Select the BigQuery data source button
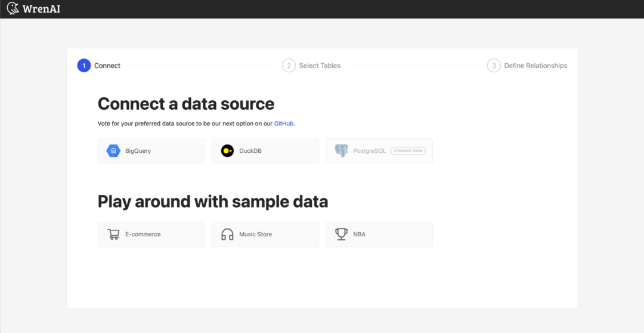This screenshot has height=333, width=644. tap(151, 151)
